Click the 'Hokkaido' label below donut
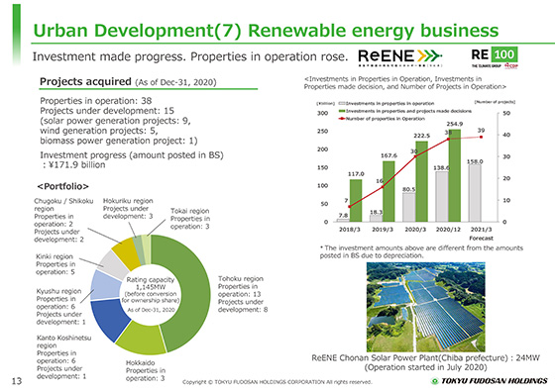 [x=140, y=362]
